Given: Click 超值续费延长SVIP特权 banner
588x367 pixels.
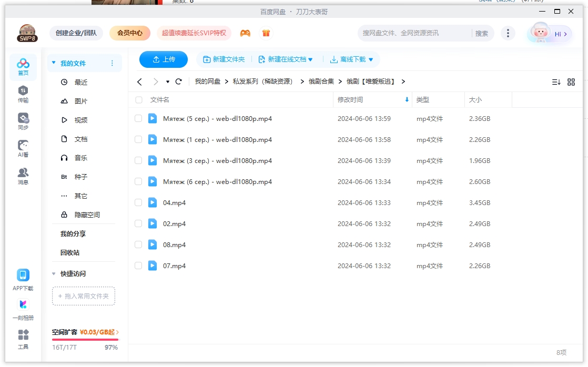Looking at the screenshot, I should pos(194,33).
